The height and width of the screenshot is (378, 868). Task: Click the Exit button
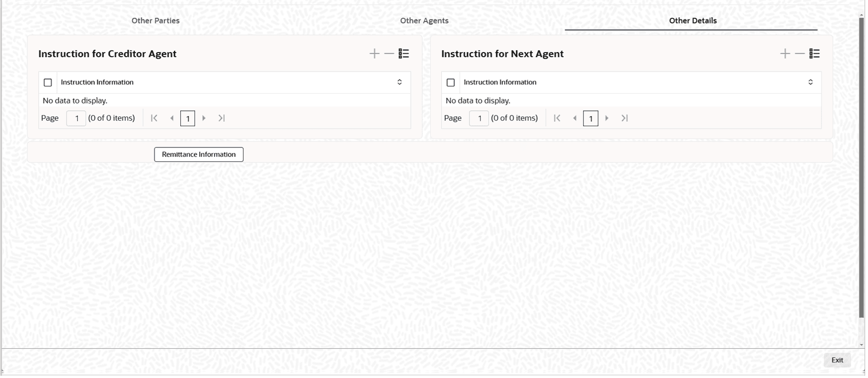pos(837,360)
